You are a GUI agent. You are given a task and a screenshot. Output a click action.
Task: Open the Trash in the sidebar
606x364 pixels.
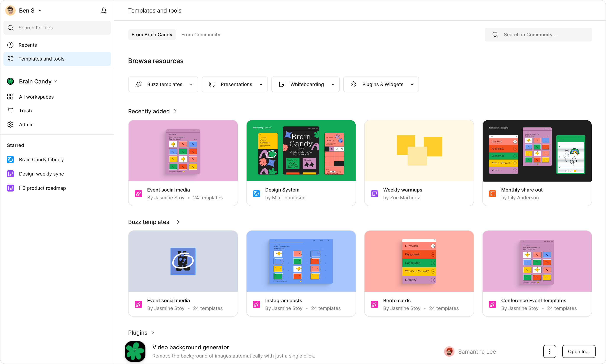pyautogui.click(x=25, y=111)
